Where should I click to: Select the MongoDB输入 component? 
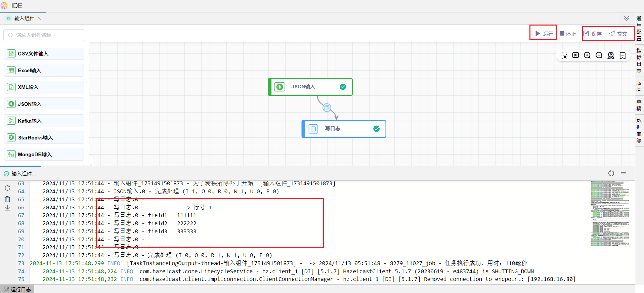pyautogui.click(x=44, y=154)
